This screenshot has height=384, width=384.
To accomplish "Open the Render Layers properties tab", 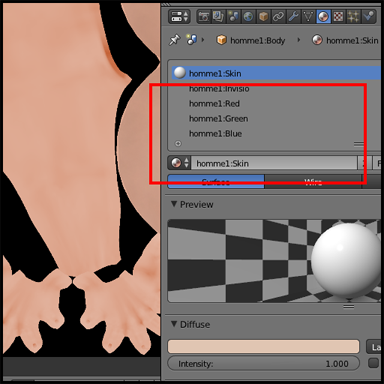I will pyautogui.click(x=218, y=16).
